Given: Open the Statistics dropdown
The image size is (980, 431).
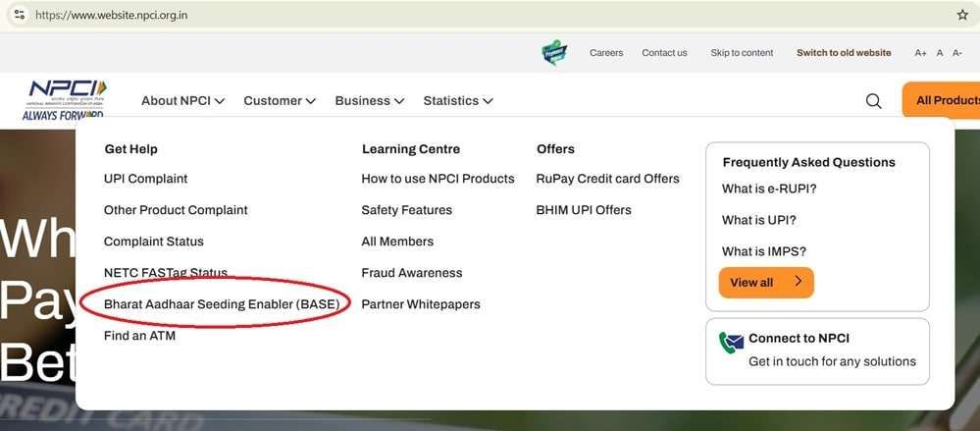Looking at the screenshot, I should pyautogui.click(x=457, y=101).
